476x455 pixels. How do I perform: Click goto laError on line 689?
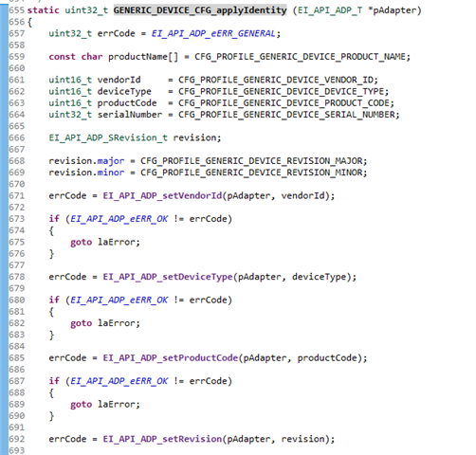point(105,405)
